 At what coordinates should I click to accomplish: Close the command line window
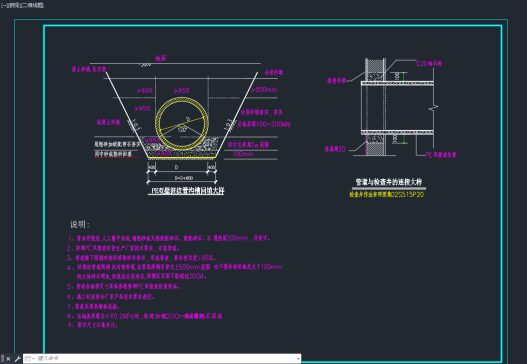[8, 359]
